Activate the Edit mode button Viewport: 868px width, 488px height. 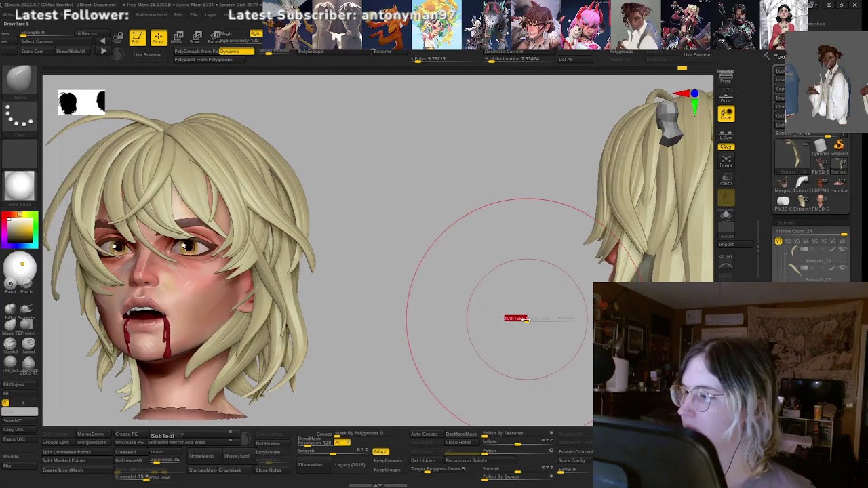click(137, 37)
